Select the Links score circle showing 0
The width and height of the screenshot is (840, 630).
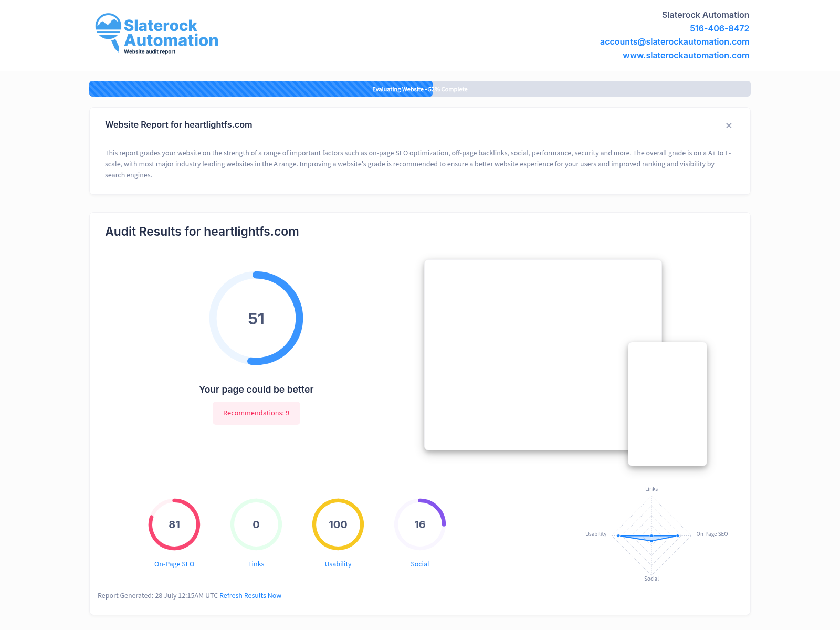point(256,524)
